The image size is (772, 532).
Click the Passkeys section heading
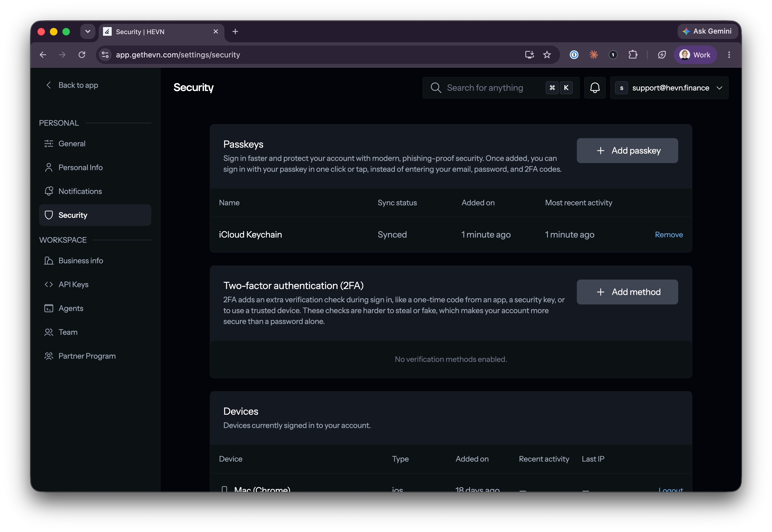tap(243, 144)
